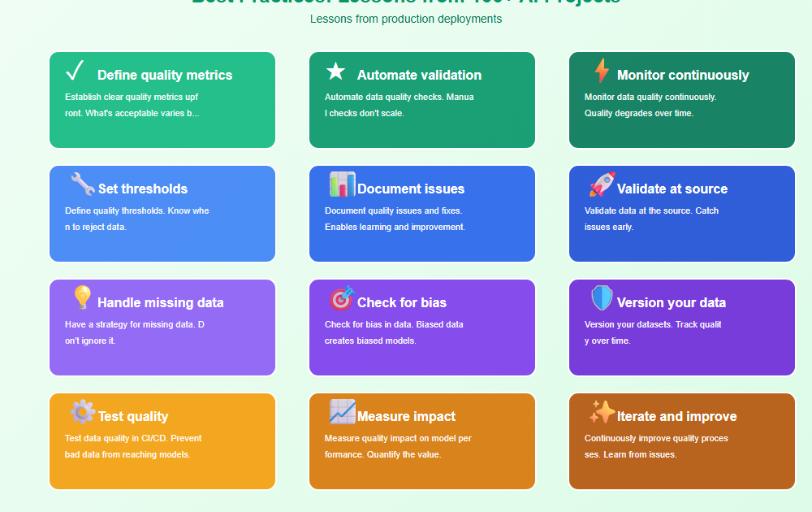Click the gear icon next to Test quality
The height and width of the screenshot is (512, 812).
click(82, 412)
